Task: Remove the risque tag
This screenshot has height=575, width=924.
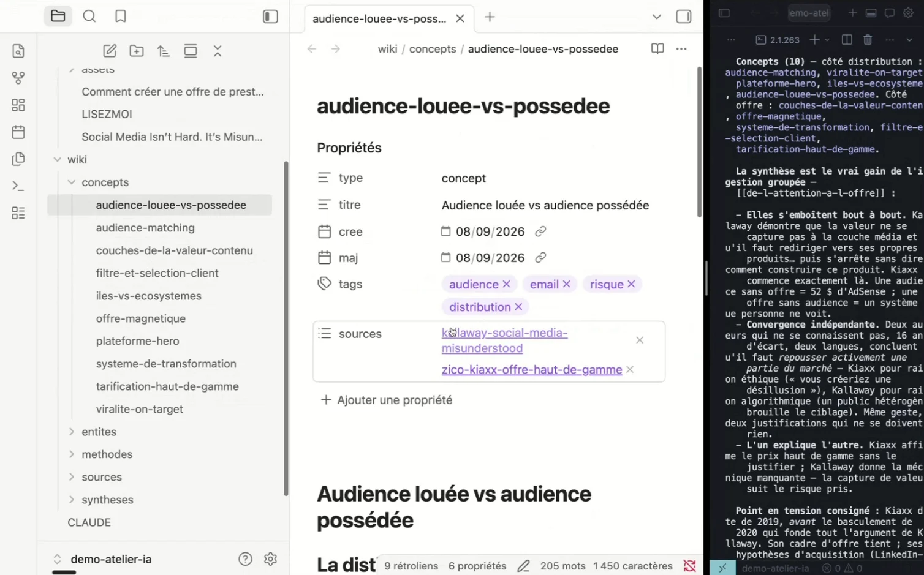Action: [631, 284]
